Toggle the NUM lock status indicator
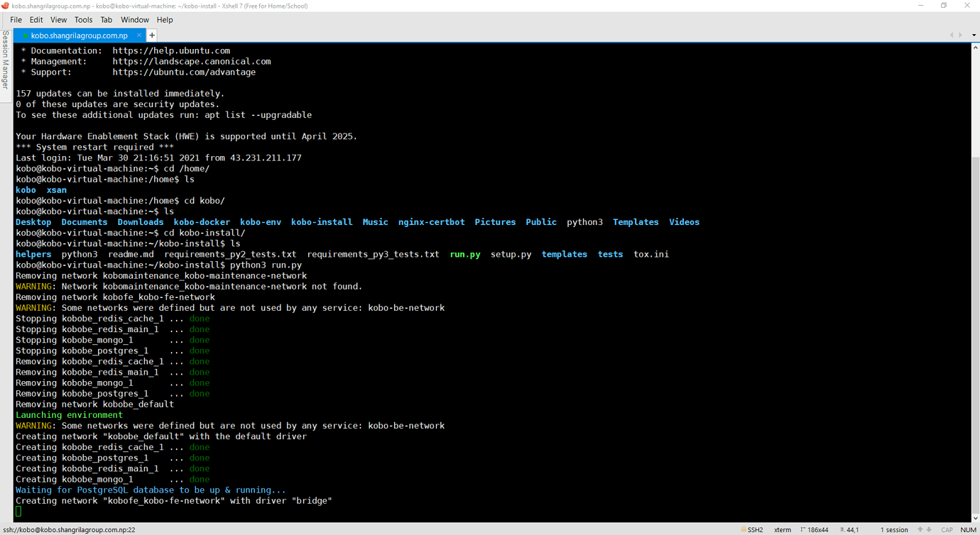The image size is (980, 535). (969, 529)
